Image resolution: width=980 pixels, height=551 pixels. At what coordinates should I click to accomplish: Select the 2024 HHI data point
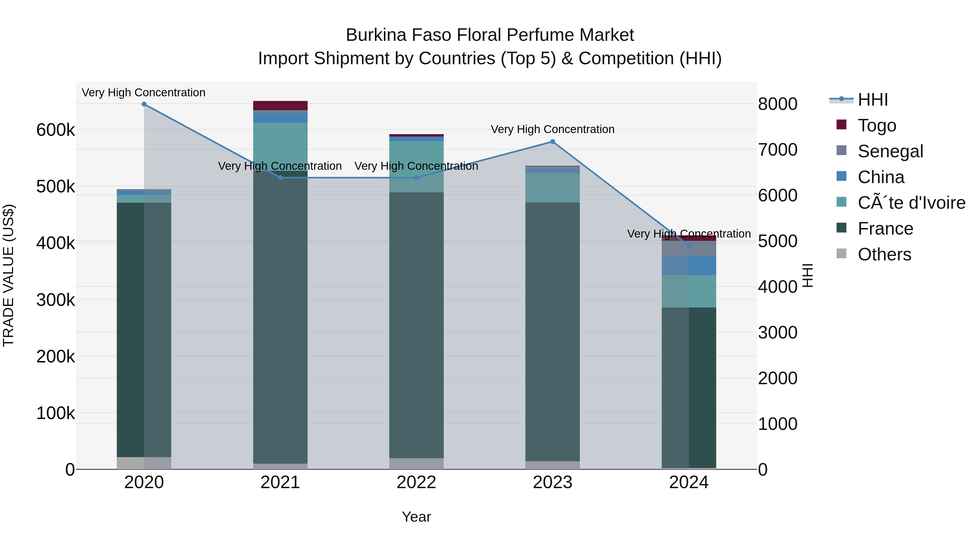[x=689, y=246]
